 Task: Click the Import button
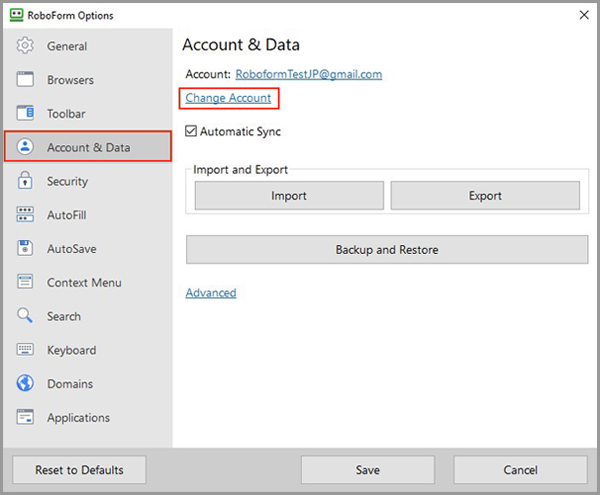(x=289, y=195)
